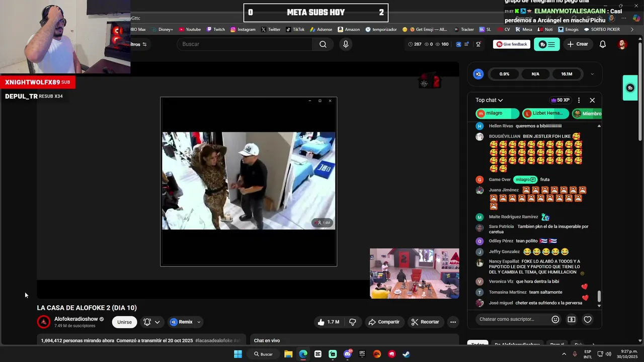Send a heart reaction in chat
Image resolution: width=644 pixels, height=362 pixels.
tap(588, 319)
